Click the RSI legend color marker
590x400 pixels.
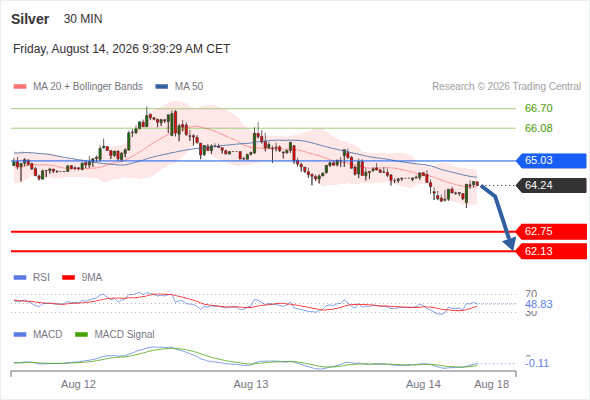point(20,278)
